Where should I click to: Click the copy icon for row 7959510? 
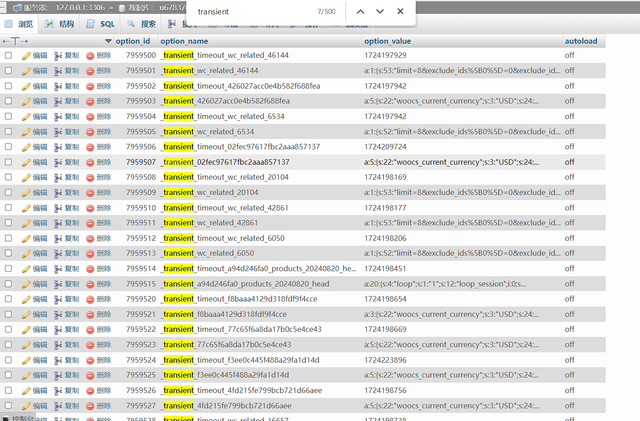pyautogui.click(x=58, y=208)
